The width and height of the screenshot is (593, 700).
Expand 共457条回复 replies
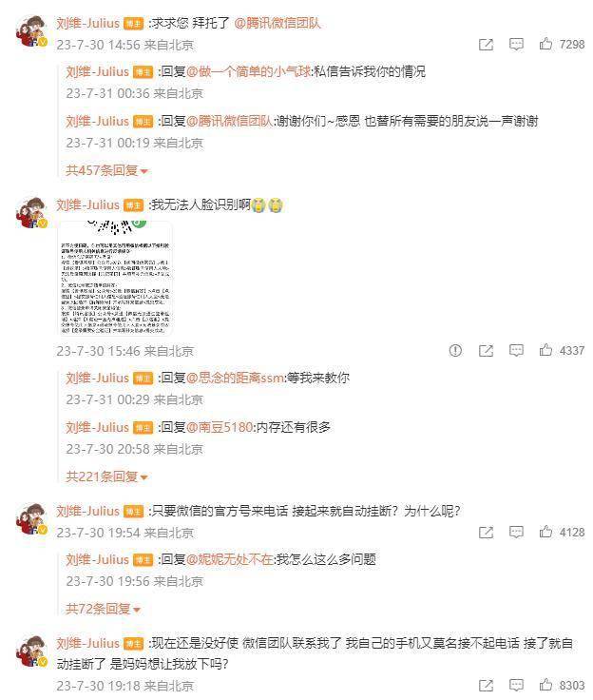(106, 170)
